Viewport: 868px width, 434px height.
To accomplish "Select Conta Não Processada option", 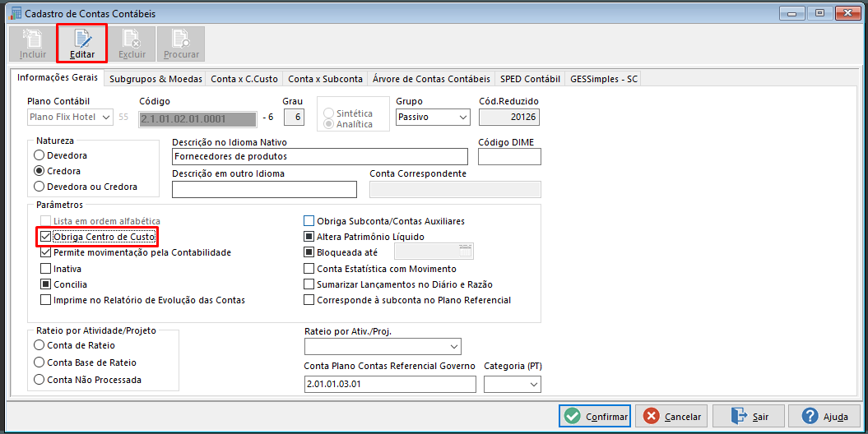I will [39, 380].
